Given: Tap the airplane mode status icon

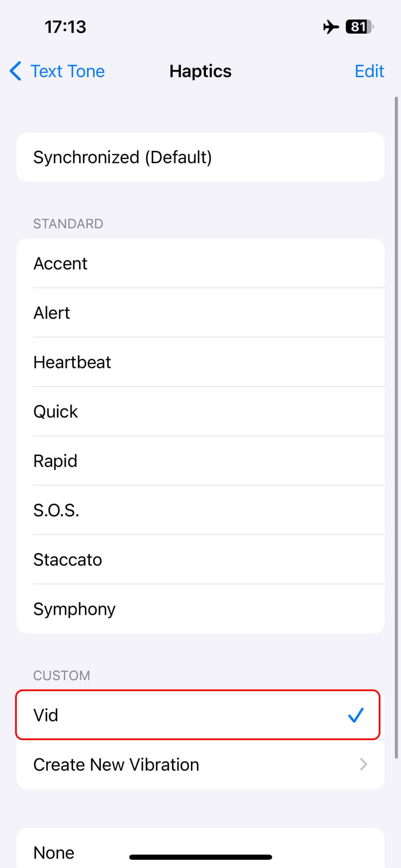Looking at the screenshot, I should click(331, 27).
